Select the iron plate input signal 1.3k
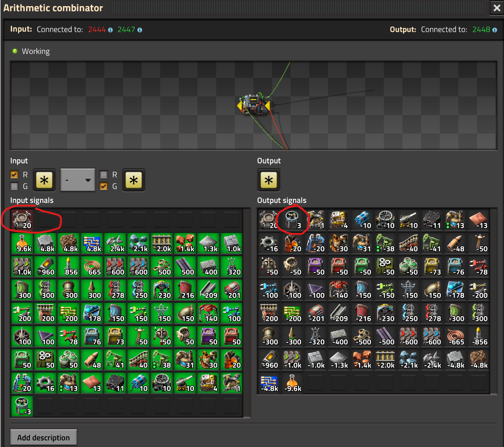The image size is (504, 447). pyautogui.click(x=208, y=243)
